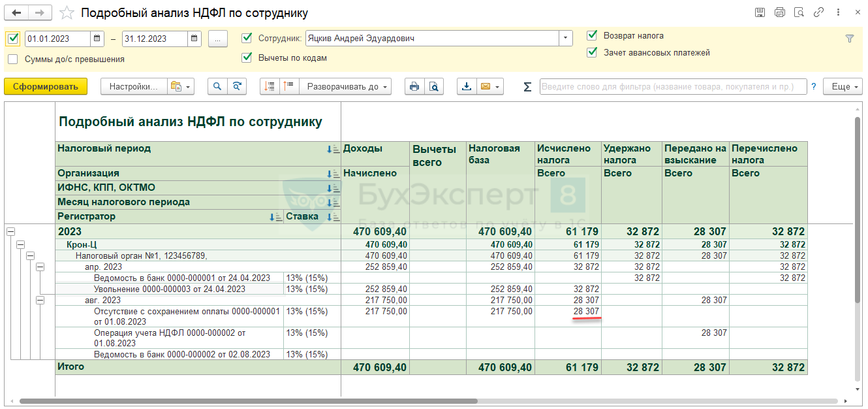This screenshot has width=868, height=409.
Task: Toggle the 'Вычеты по кодам' checkbox
Action: point(247,57)
